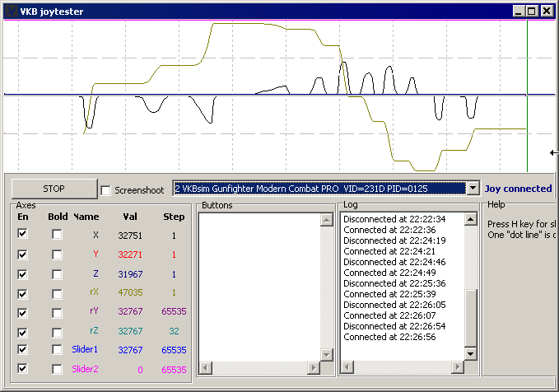Viewport: 559px width, 392px height.
Task: Click the Buttons list scroll down arrow
Action: pyautogui.click(x=327, y=355)
